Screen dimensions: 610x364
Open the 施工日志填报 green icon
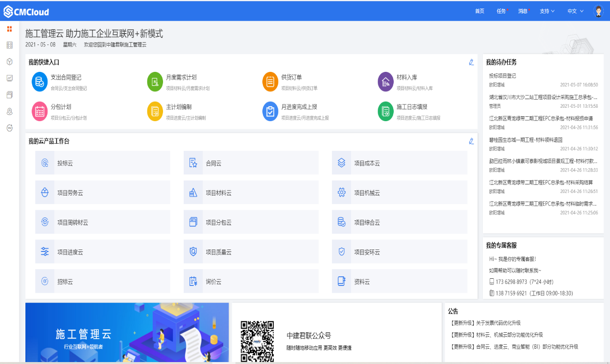coord(386,111)
